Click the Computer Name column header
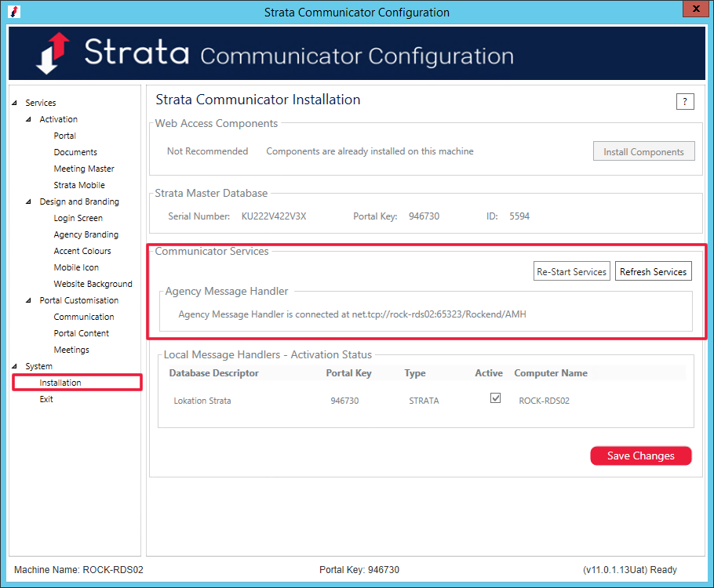This screenshot has height=588, width=714. pos(551,373)
